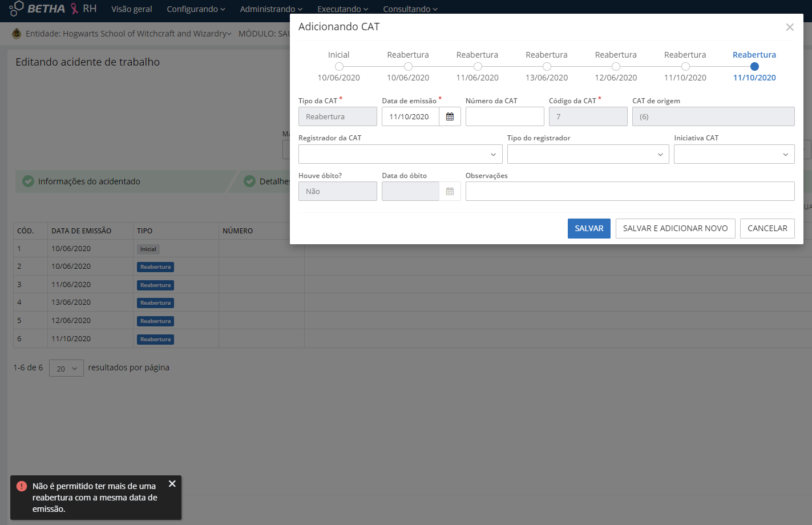Focus the Observações text field
Screen dimensions: 812x525
(630, 191)
